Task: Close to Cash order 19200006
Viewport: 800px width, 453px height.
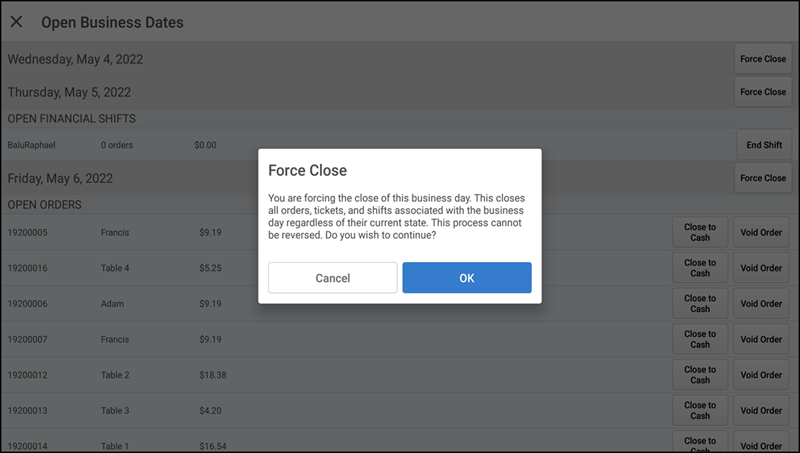Action: click(x=700, y=304)
